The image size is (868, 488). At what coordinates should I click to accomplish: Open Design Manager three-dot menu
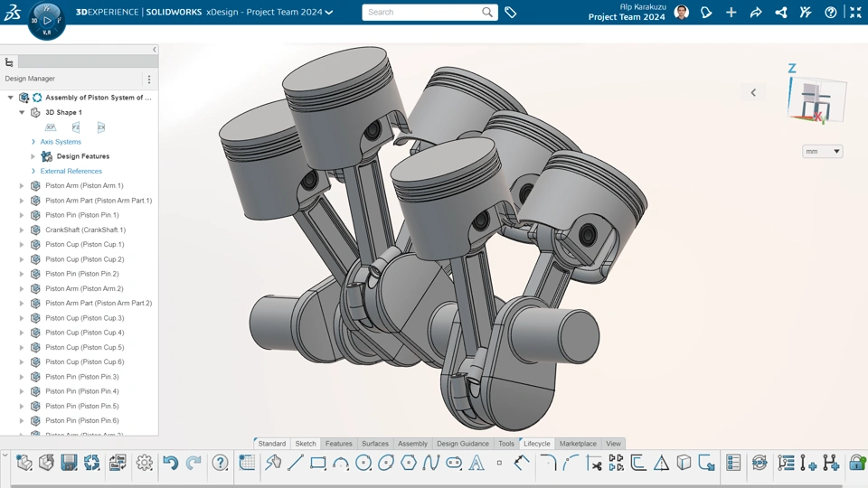(x=149, y=80)
